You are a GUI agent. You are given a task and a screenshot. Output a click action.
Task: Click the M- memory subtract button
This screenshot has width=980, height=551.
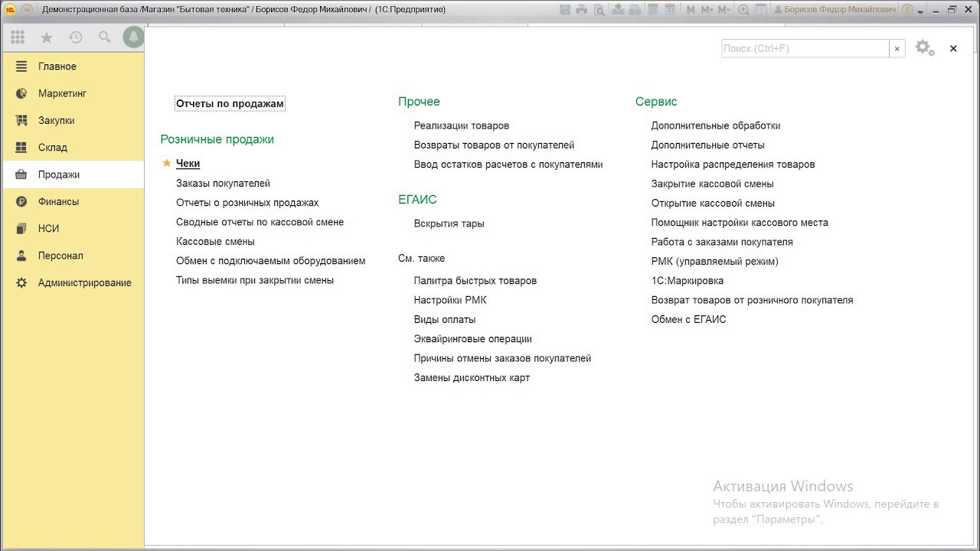click(x=724, y=10)
